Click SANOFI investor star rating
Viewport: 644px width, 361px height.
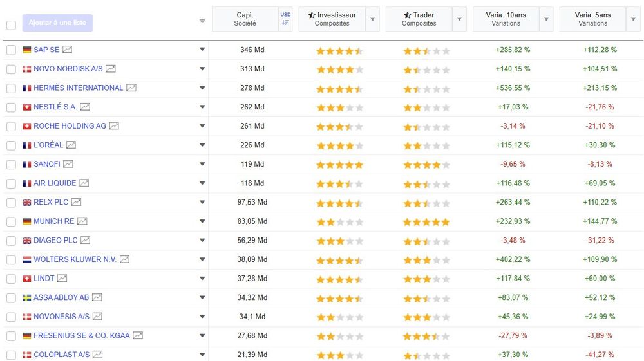coord(339,165)
